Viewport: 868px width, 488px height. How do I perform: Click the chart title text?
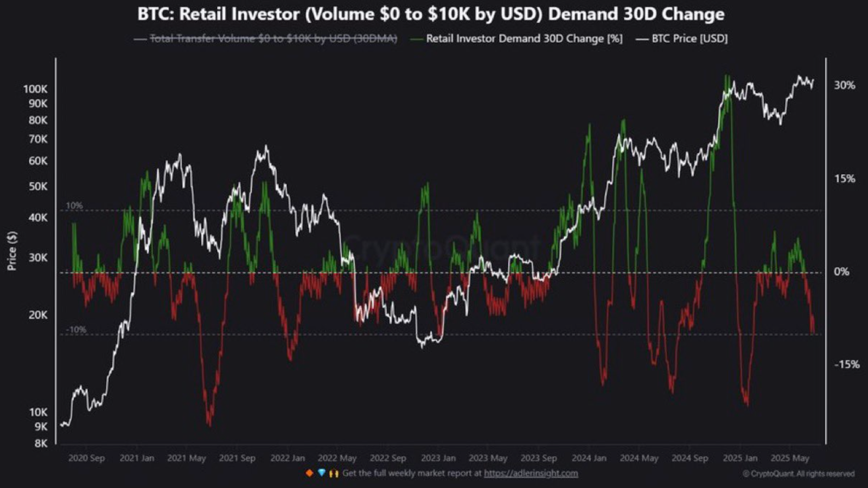click(x=431, y=14)
